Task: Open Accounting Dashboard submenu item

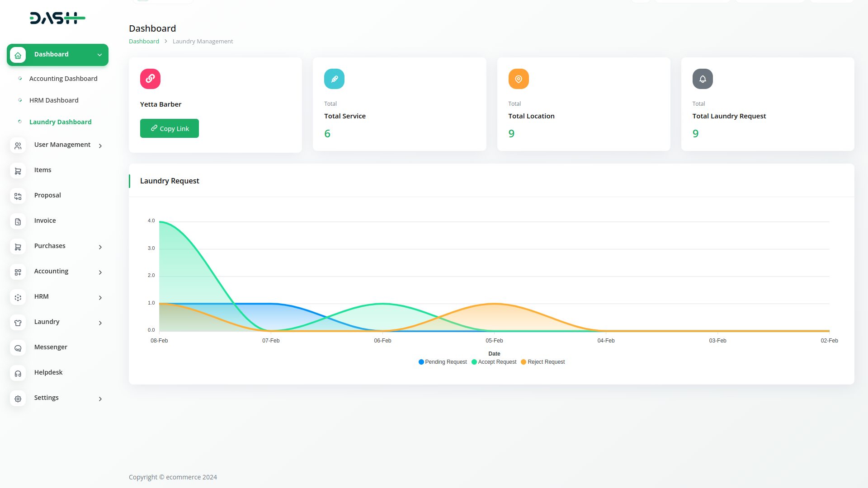Action: (63, 79)
